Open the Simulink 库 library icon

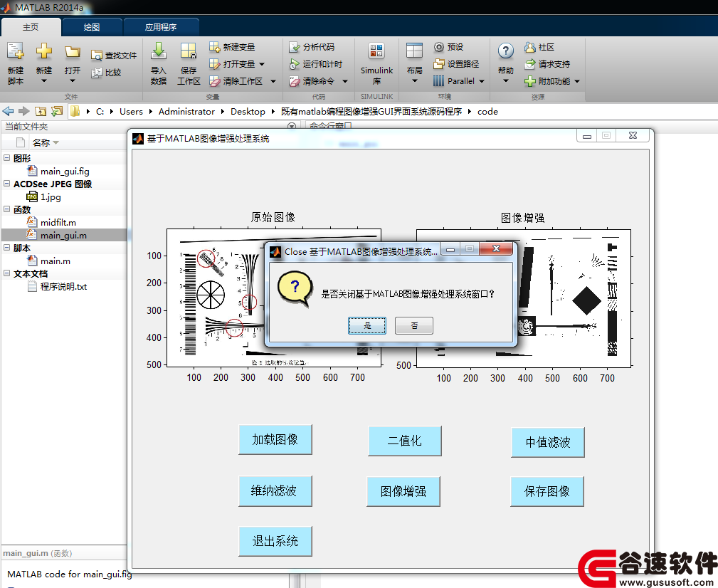click(376, 51)
